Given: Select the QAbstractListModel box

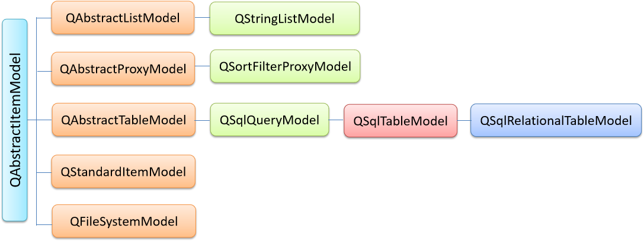Looking at the screenshot, I should pos(123,18).
